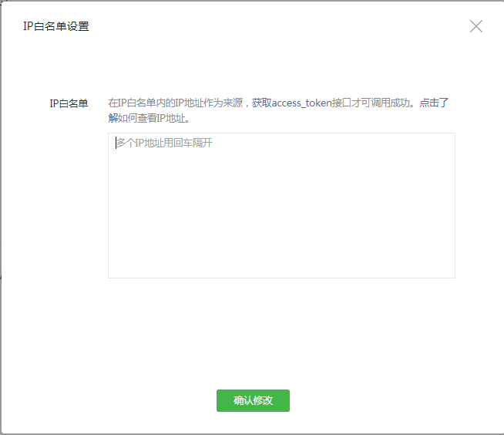This screenshot has width=504, height=435.
Task: Select the IP白名单设置 dialog title
Action: [x=56, y=26]
